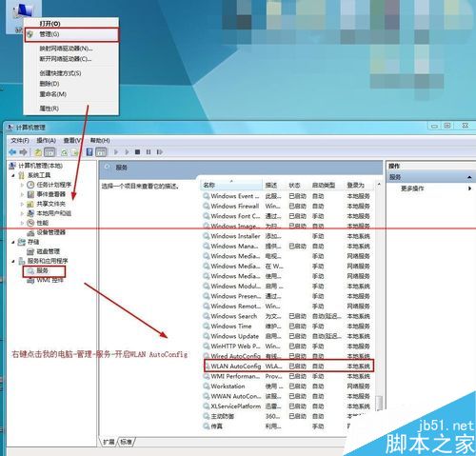Switch to the 扩展 tab
Viewport: 476px width, 456px height.
tap(109, 442)
